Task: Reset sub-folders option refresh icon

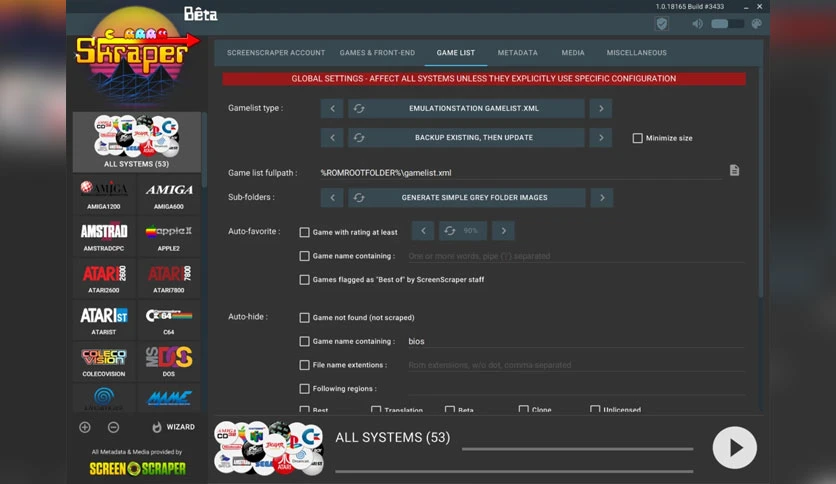Action: [x=359, y=198]
